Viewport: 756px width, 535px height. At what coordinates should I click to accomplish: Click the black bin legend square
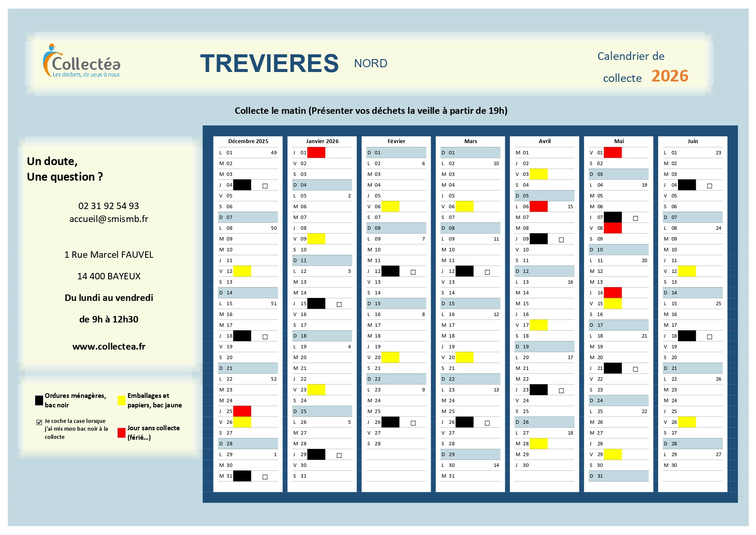click(x=39, y=400)
